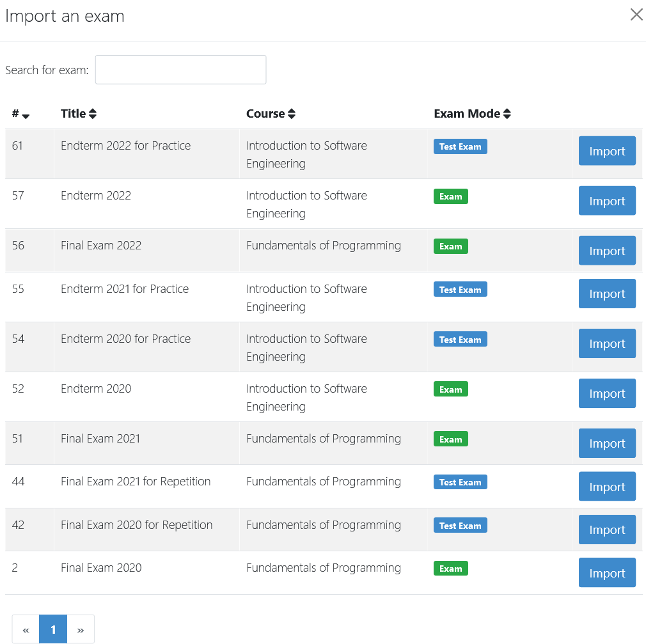Import the Final Exam 2022 exam
The height and width of the screenshot is (644, 646).
[x=606, y=250]
